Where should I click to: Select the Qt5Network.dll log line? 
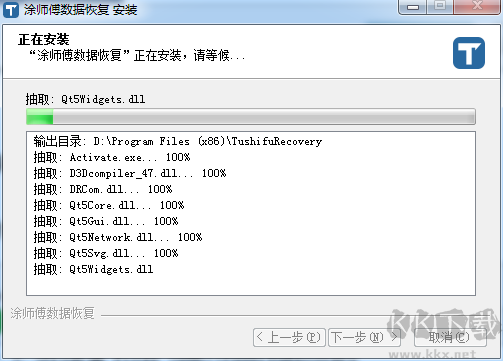[118, 237]
